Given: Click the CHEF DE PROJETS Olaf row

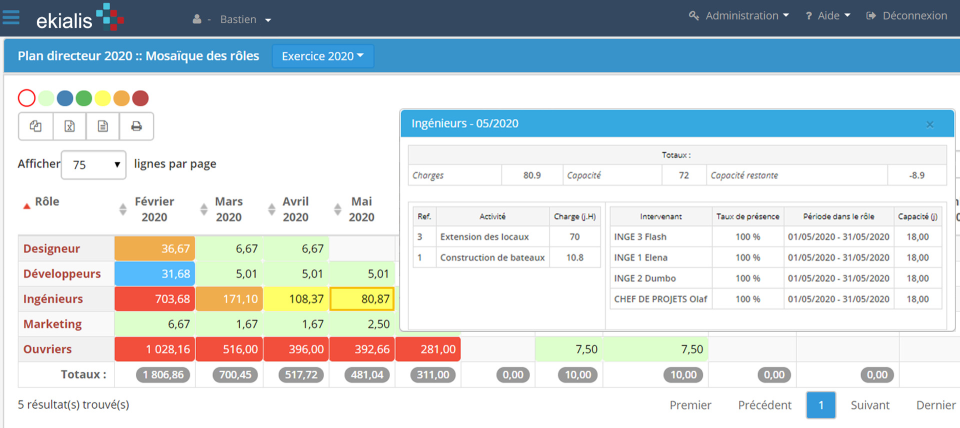Looking at the screenshot, I should [x=776, y=299].
